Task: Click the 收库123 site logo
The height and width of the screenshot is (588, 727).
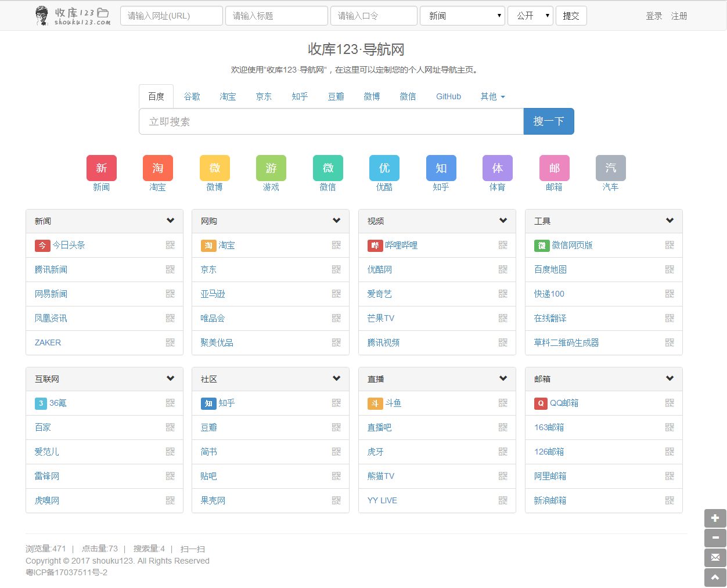Action: (73, 16)
